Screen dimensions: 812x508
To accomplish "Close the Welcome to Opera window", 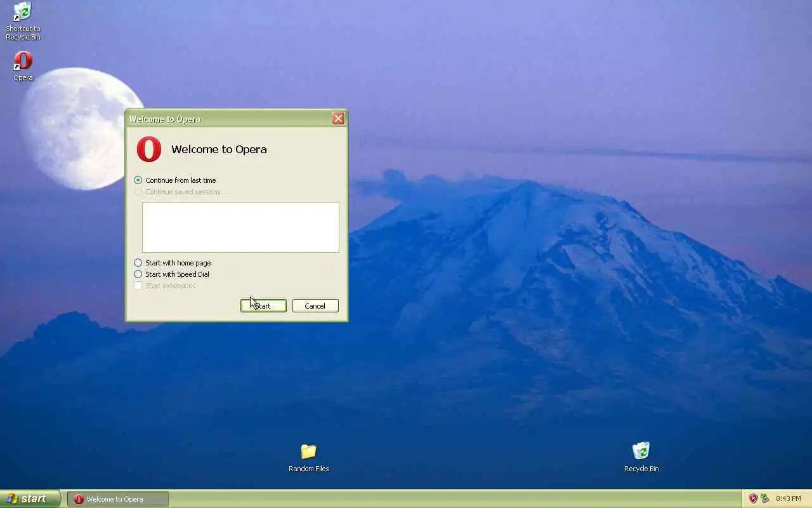I will pyautogui.click(x=338, y=118).
